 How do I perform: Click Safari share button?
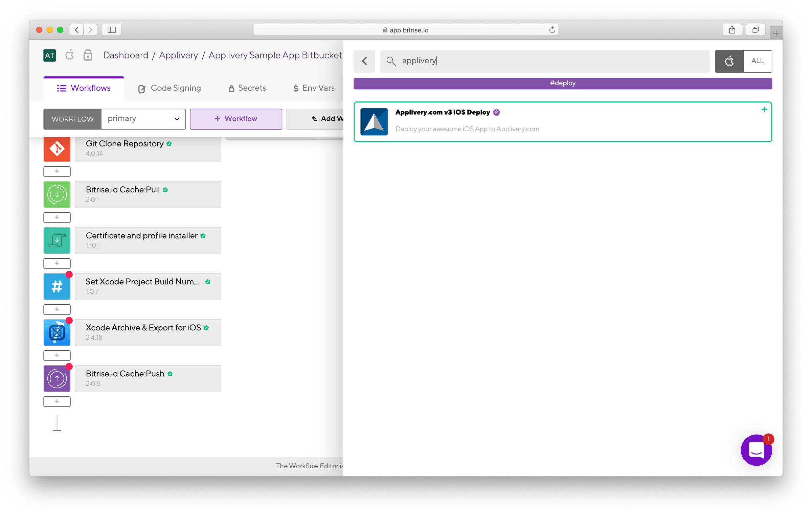pyautogui.click(x=732, y=30)
